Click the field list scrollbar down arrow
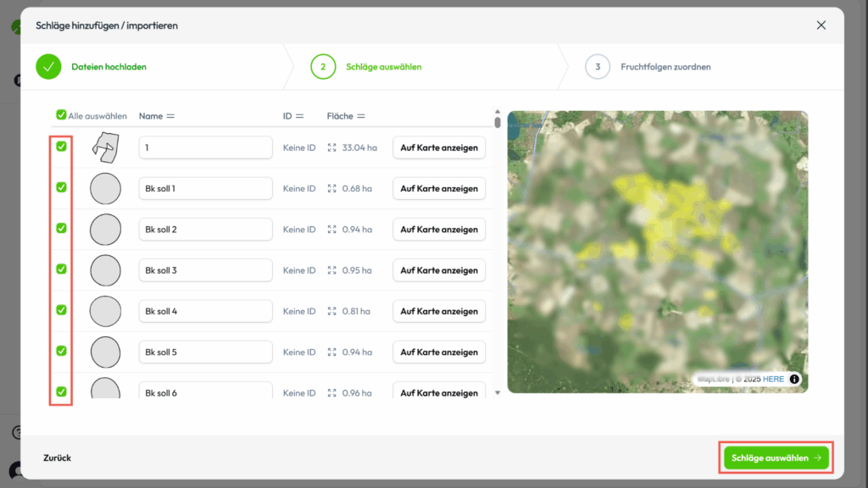868x488 pixels. tap(498, 393)
